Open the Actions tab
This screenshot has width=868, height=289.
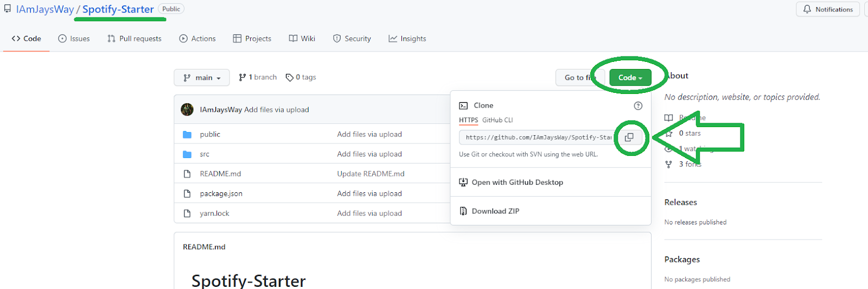tap(197, 39)
